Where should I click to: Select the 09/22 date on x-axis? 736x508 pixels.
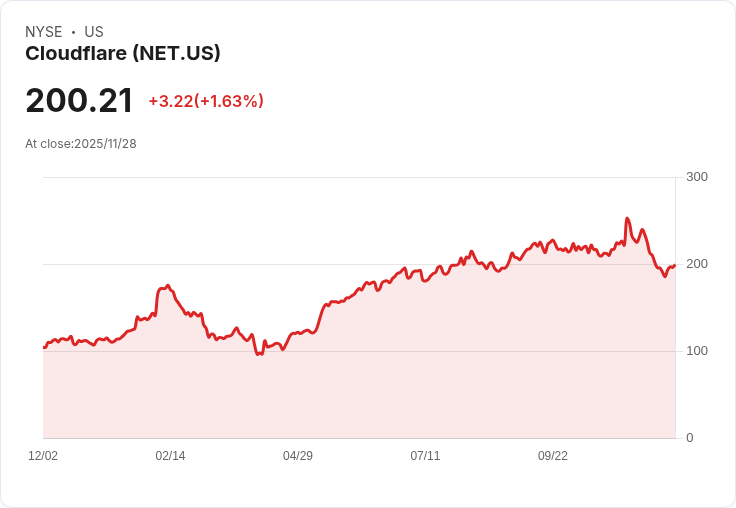[x=552, y=455]
